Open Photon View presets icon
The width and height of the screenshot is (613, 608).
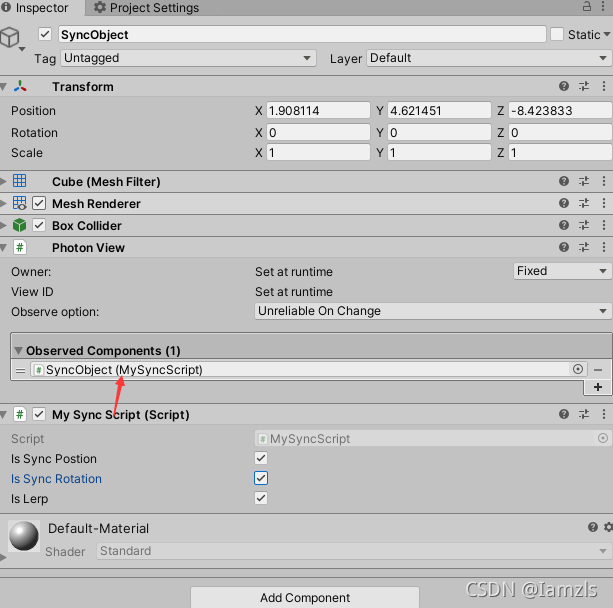click(x=584, y=247)
